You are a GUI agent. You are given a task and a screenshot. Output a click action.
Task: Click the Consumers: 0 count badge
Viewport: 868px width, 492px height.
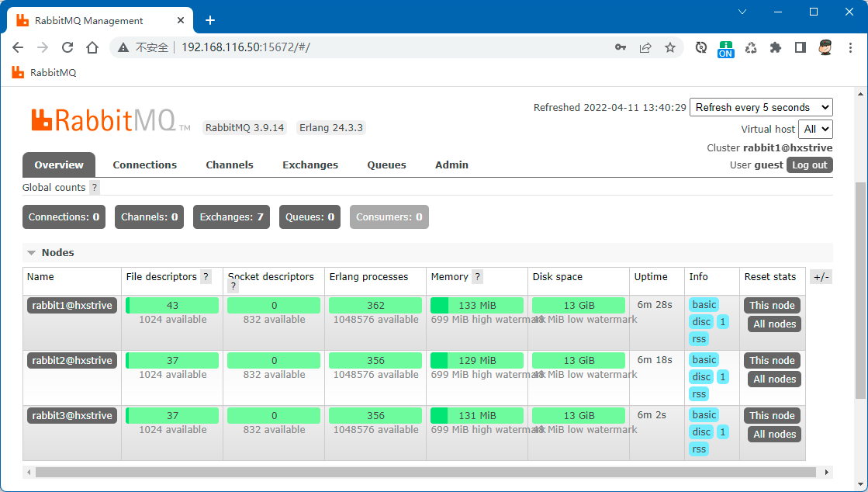389,217
